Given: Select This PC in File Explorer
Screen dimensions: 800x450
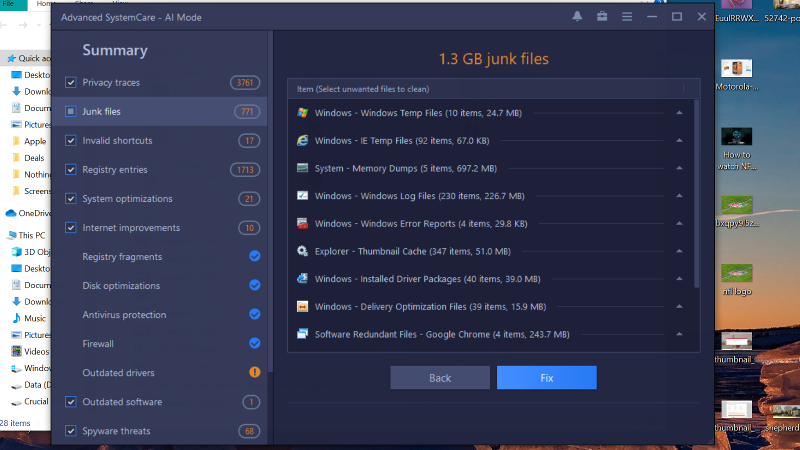Looking at the screenshot, I should click(27, 235).
